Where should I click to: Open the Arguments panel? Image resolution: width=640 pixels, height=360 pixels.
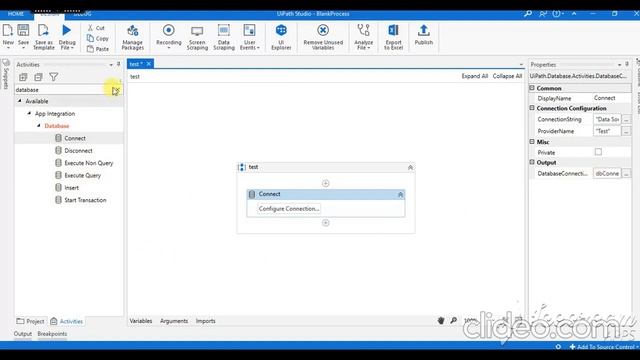pos(174,321)
